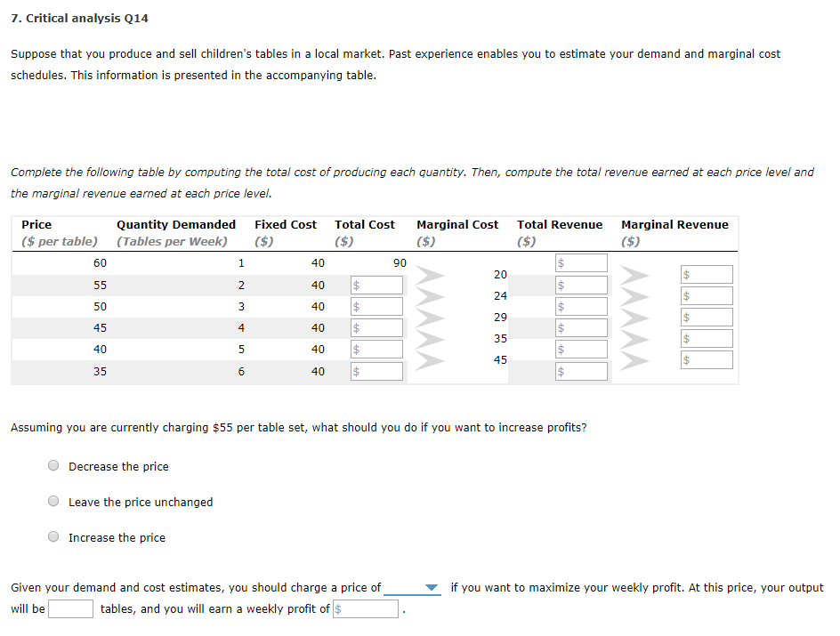Select the "Leave the price unchanged" option
The width and height of the screenshot is (840, 636).
point(52,500)
